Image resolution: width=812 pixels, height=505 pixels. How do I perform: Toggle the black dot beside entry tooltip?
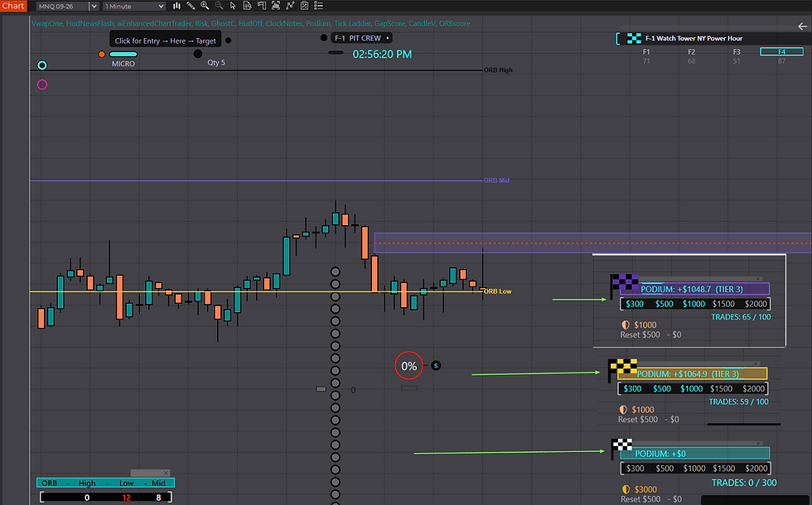tap(229, 41)
